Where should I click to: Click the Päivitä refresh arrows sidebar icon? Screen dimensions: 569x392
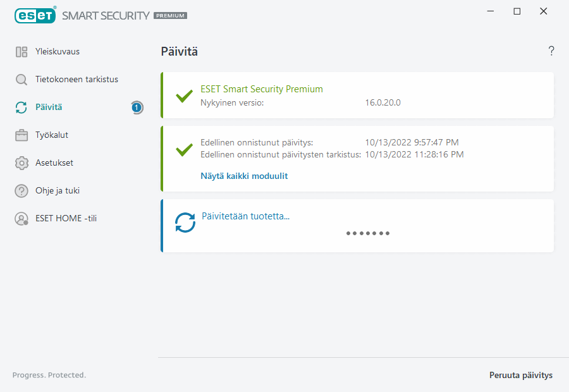click(21, 107)
